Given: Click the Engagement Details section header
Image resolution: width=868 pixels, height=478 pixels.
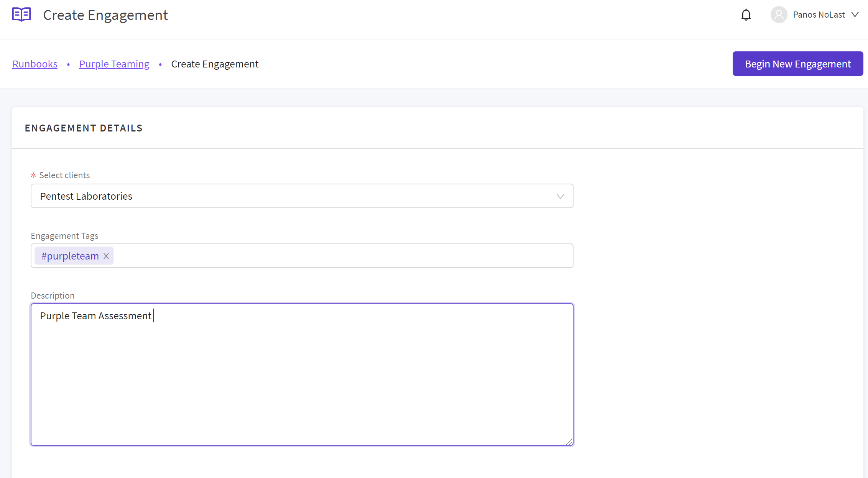Looking at the screenshot, I should [84, 128].
